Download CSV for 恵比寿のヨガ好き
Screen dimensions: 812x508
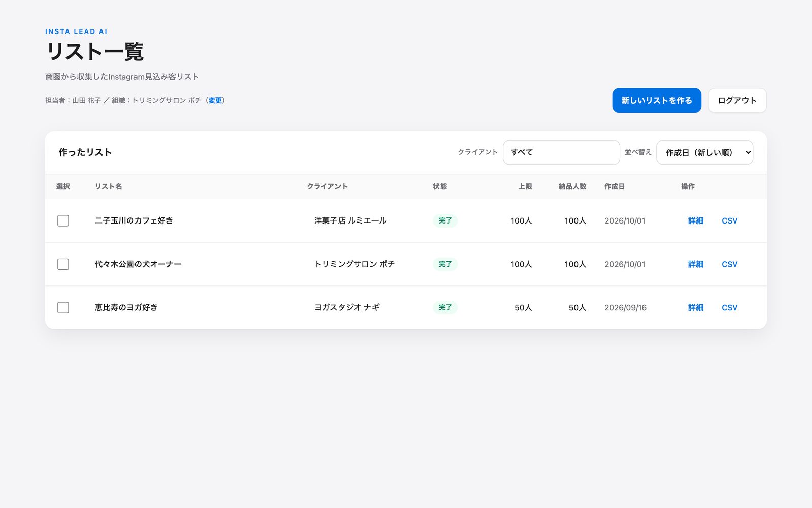coord(729,307)
